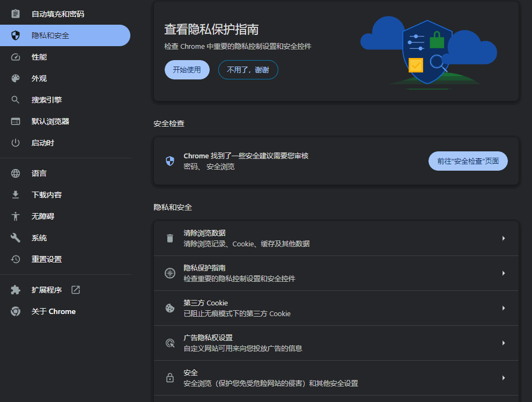The image size is (532, 402).
Task: Open the 自动填充和密码 settings section
Action: pyautogui.click(x=65, y=14)
